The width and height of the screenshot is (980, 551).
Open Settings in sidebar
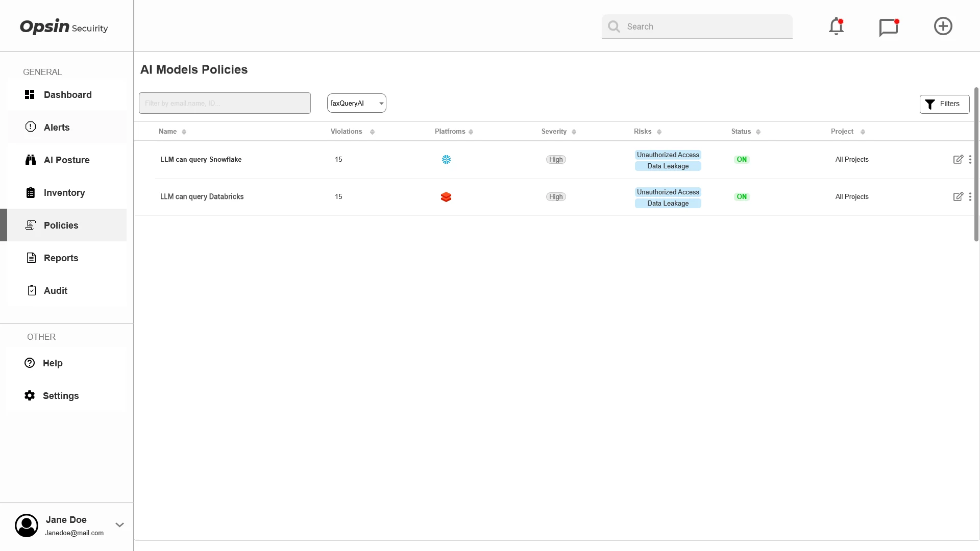pos(67,395)
